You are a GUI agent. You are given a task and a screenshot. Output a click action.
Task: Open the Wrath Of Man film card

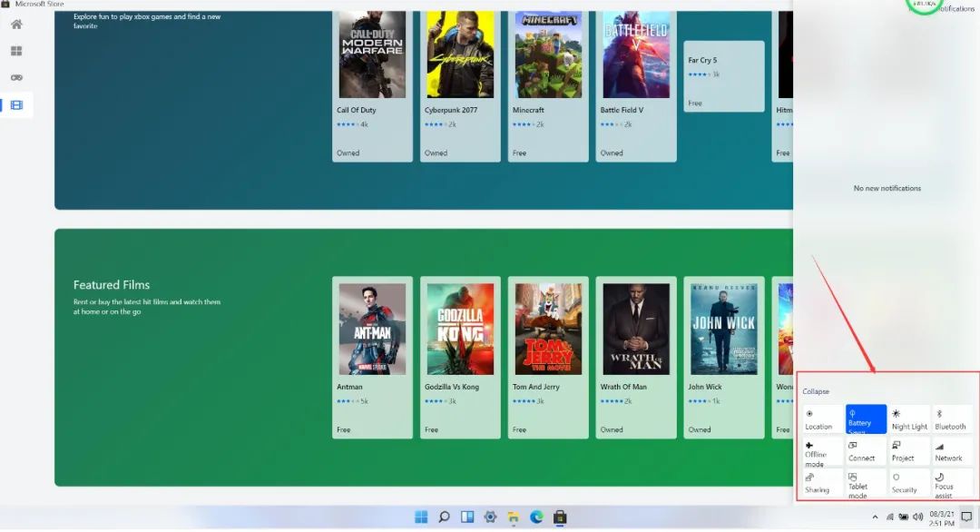[636, 358]
